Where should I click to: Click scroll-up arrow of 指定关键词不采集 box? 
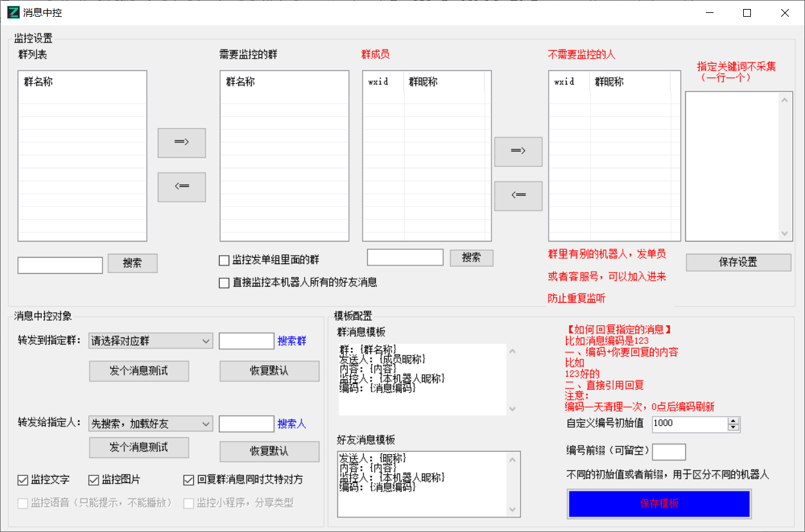click(784, 99)
